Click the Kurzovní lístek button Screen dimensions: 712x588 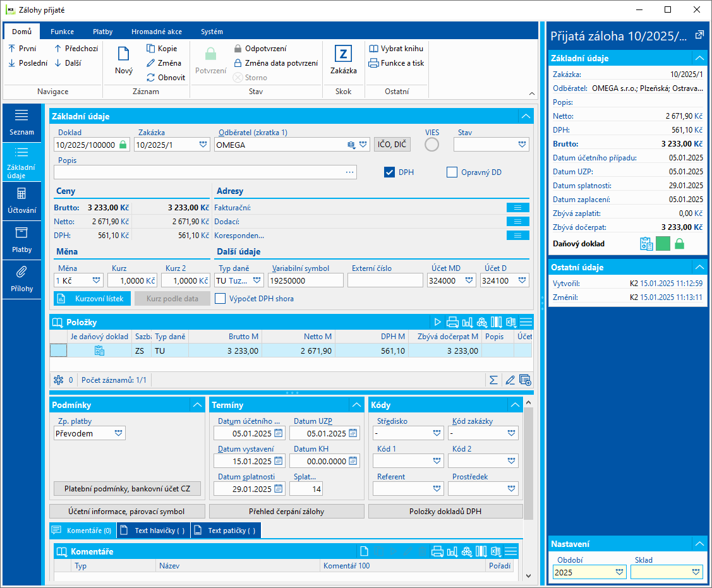pos(93,299)
